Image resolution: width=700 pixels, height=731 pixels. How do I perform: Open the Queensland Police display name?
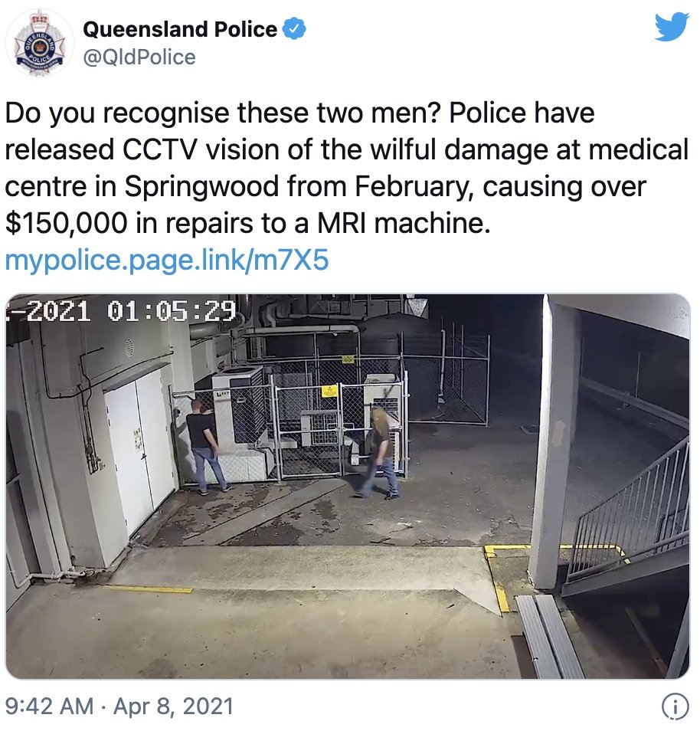(180, 29)
